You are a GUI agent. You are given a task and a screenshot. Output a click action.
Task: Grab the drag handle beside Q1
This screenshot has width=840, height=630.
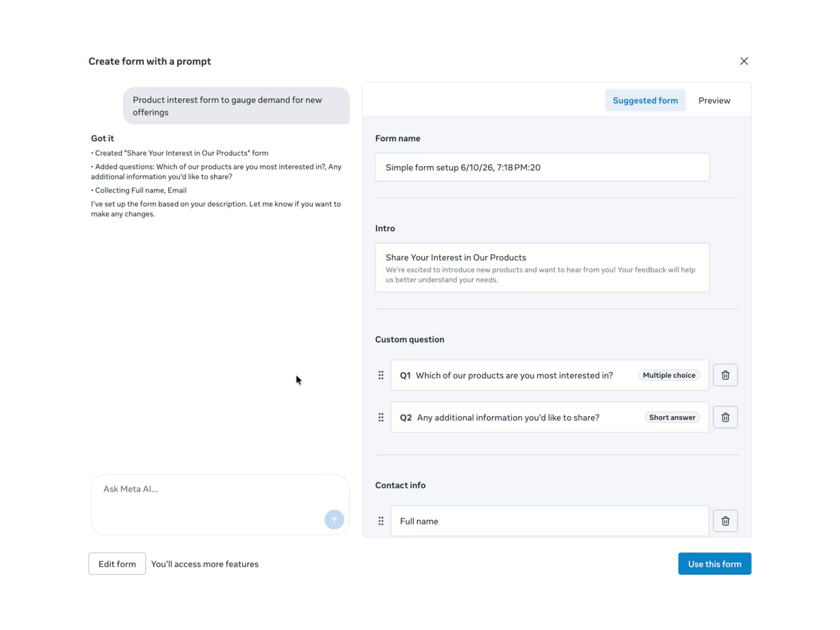click(x=381, y=375)
